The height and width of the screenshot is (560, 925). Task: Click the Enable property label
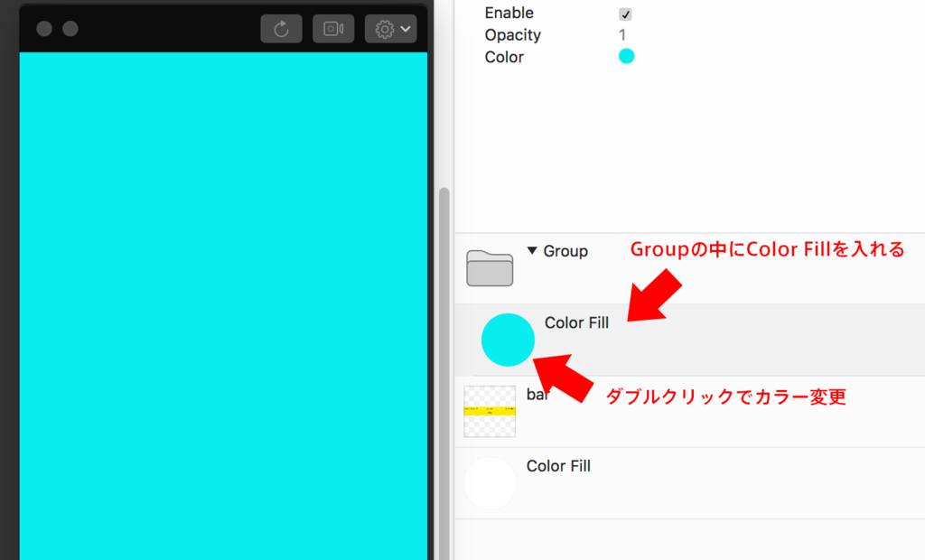[x=509, y=13]
